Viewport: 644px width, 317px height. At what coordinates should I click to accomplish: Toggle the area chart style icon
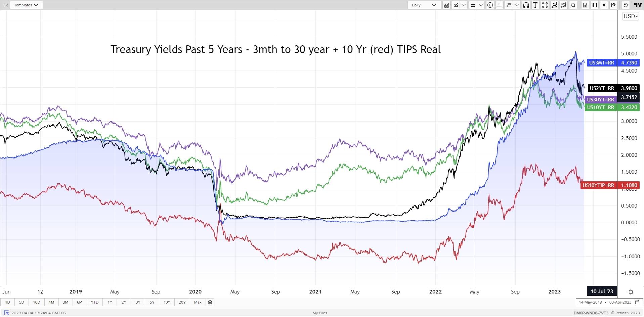pos(446,5)
